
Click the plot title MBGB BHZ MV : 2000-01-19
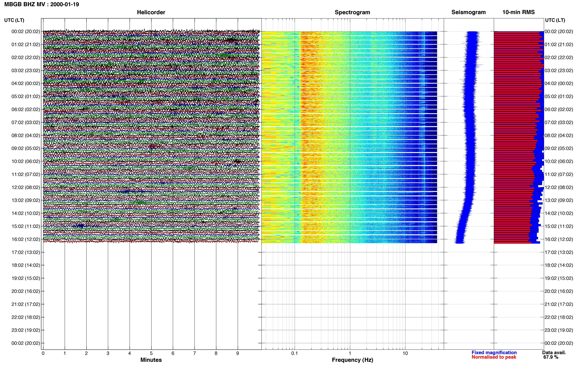(42, 4)
